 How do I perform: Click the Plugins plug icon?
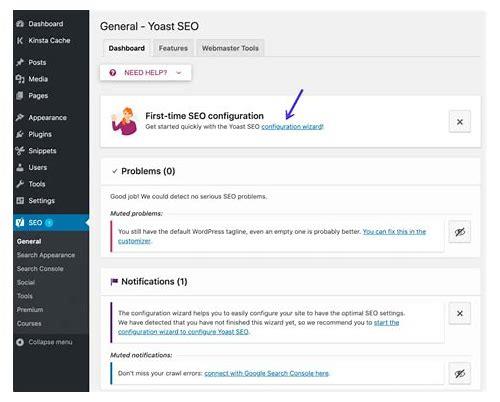point(20,134)
